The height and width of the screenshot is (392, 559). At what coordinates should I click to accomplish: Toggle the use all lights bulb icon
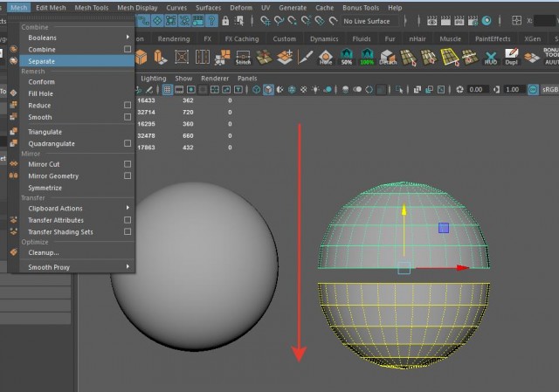(315, 89)
